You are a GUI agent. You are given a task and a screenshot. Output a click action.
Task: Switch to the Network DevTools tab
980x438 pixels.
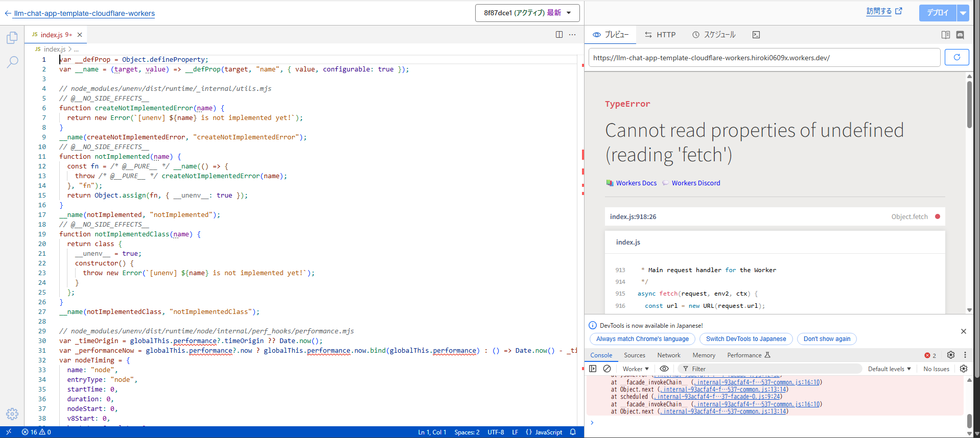[x=668, y=355]
